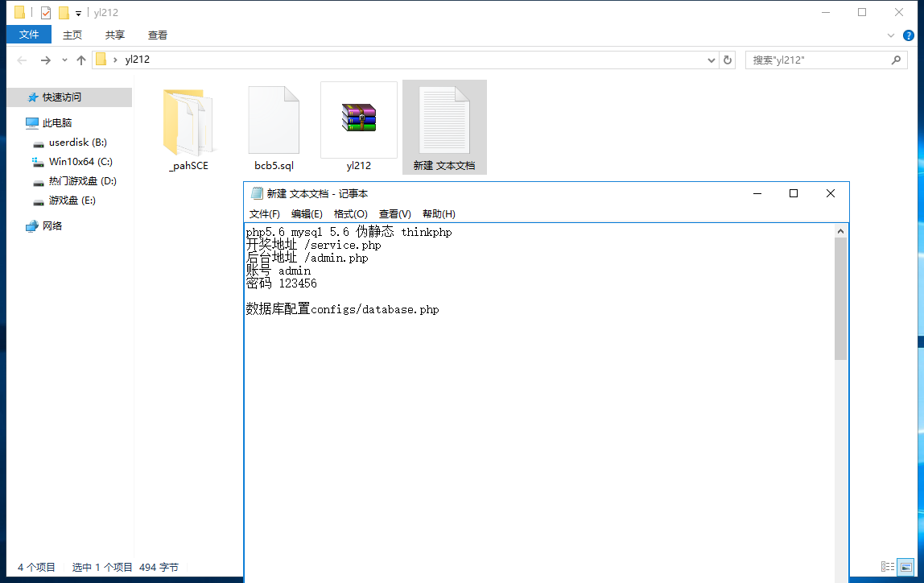Open the quick access toolbar customize dropdown

tap(78, 13)
